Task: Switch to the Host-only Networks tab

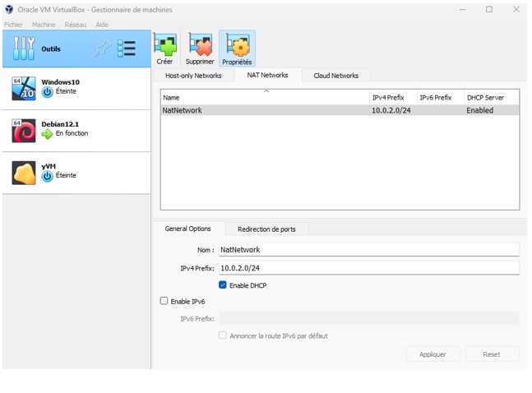Action: 193,76
